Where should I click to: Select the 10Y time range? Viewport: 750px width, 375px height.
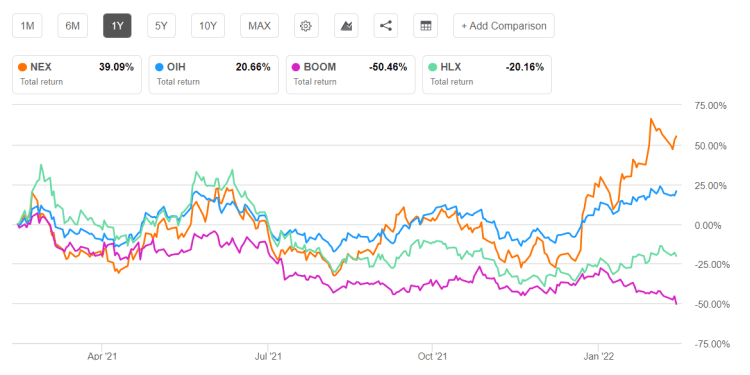click(208, 26)
